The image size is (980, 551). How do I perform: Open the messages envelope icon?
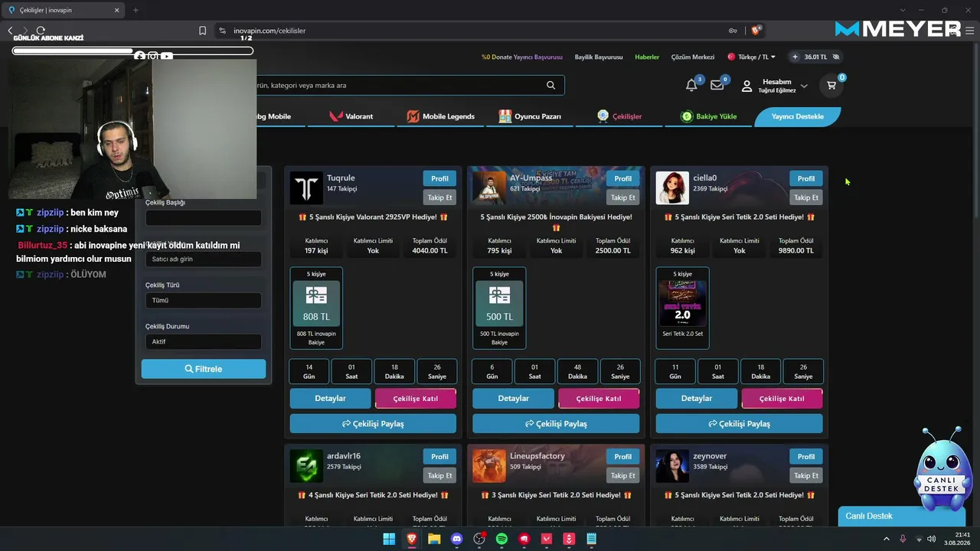(717, 85)
